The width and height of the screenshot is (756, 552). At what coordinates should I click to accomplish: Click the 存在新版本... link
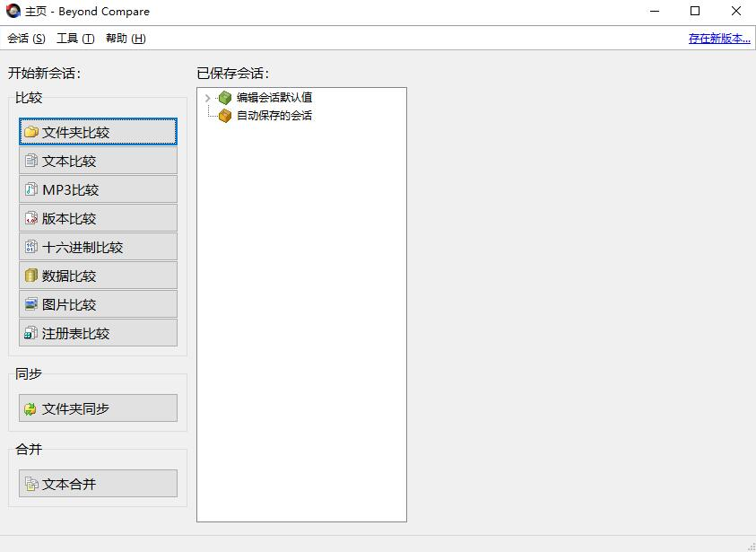pos(719,38)
